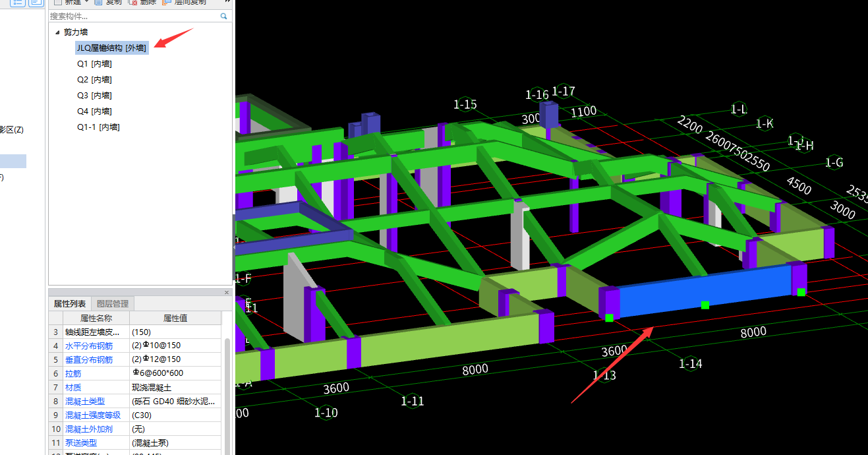868x455 pixels.
Task: Click the 删除 delete toolbar icon
Action: click(132, 3)
